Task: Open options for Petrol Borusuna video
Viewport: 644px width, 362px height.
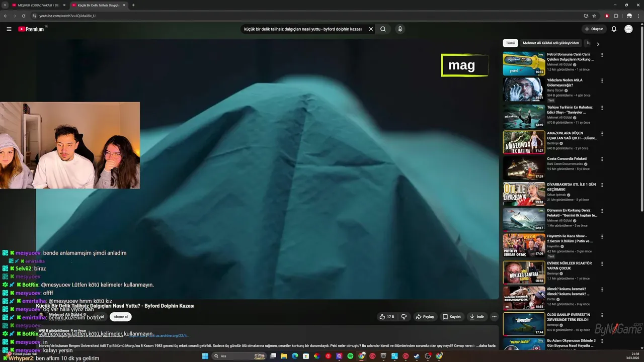Action: tap(602, 55)
